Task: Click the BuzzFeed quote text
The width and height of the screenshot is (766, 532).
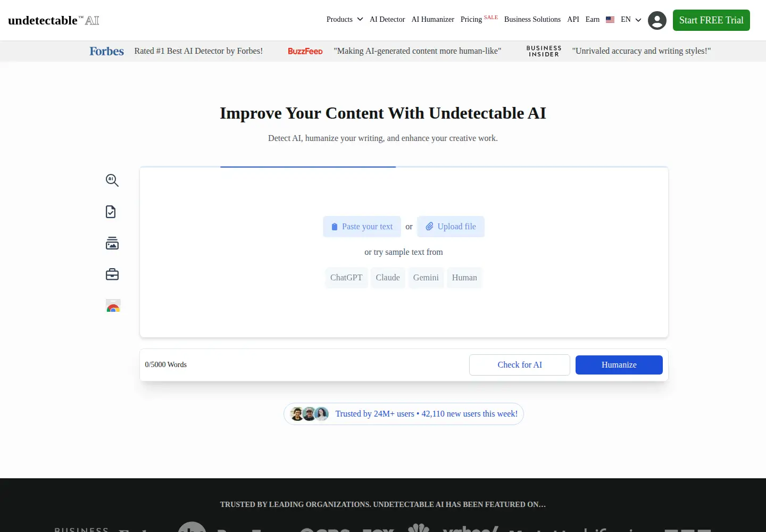Action: 418,51
